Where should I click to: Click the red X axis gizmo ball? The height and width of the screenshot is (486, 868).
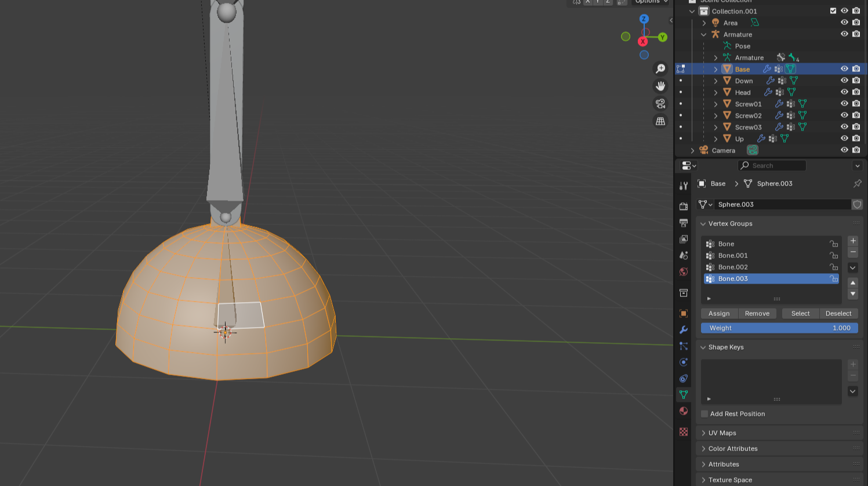pyautogui.click(x=642, y=42)
